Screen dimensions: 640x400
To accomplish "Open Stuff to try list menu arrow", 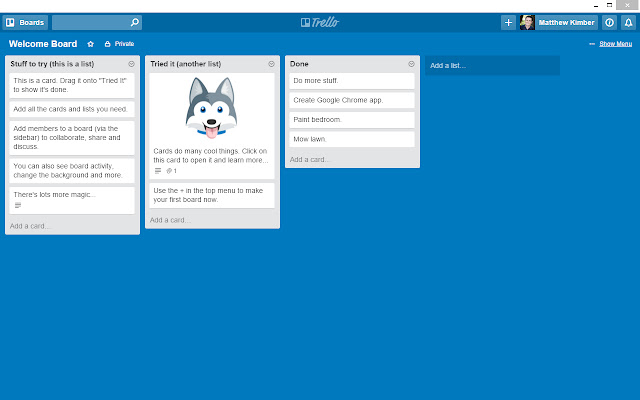I will [x=131, y=64].
